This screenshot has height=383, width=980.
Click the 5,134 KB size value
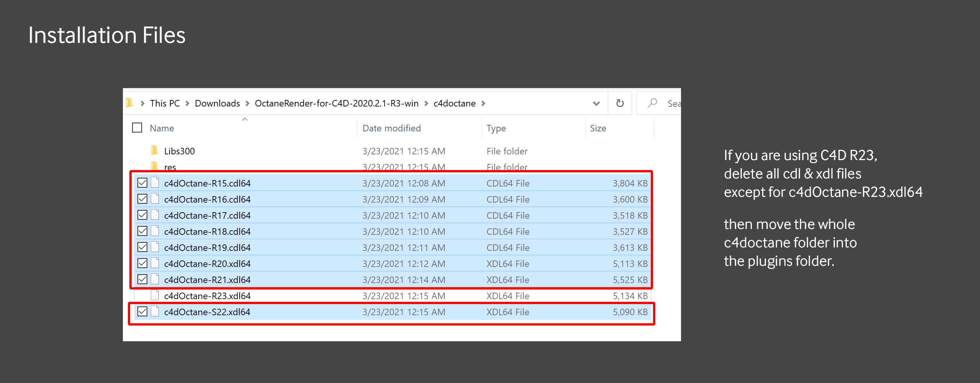pyautogui.click(x=630, y=296)
